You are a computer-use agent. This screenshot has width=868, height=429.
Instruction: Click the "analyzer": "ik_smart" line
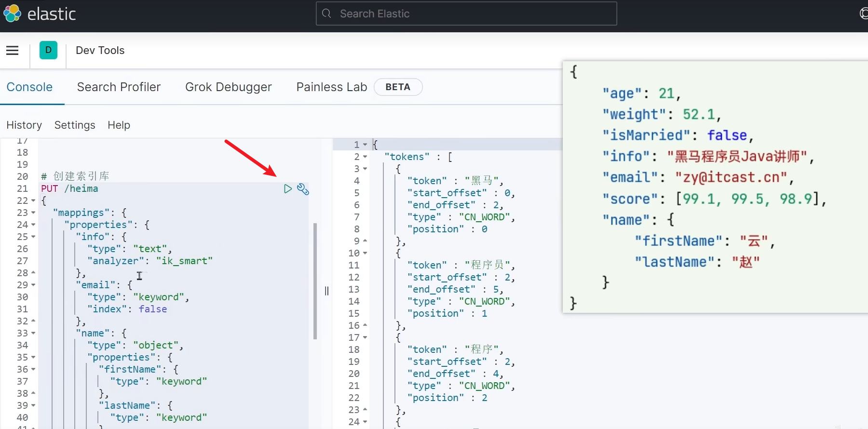(x=150, y=261)
